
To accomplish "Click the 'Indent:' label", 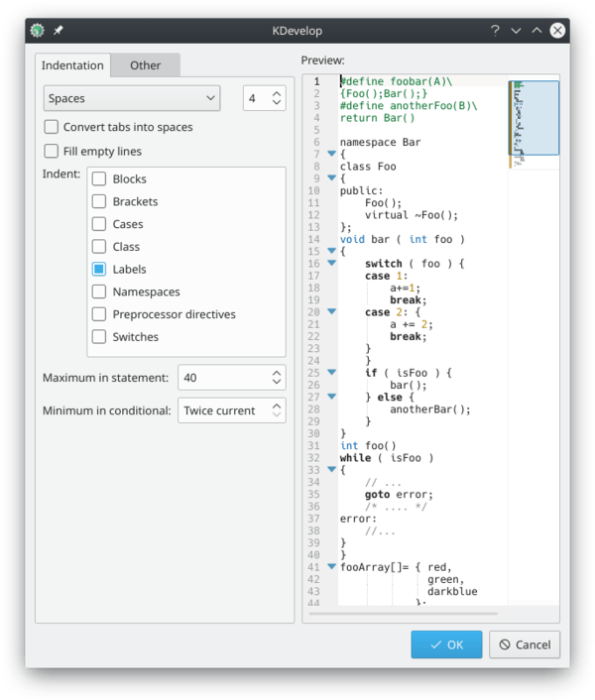I will [x=61, y=174].
